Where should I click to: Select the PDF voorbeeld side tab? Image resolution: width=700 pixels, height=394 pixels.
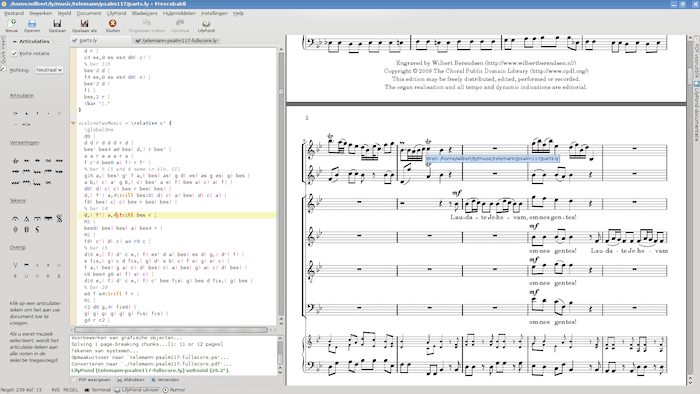(x=696, y=57)
